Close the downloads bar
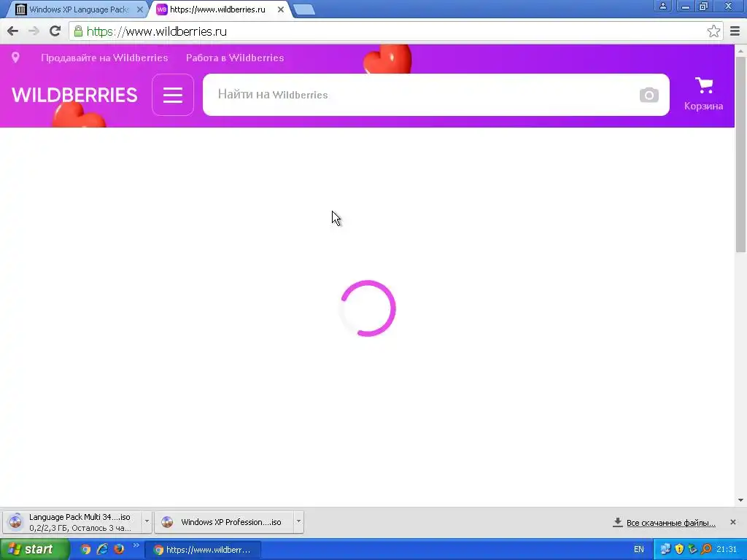This screenshot has width=747, height=560. pos(732,522)
